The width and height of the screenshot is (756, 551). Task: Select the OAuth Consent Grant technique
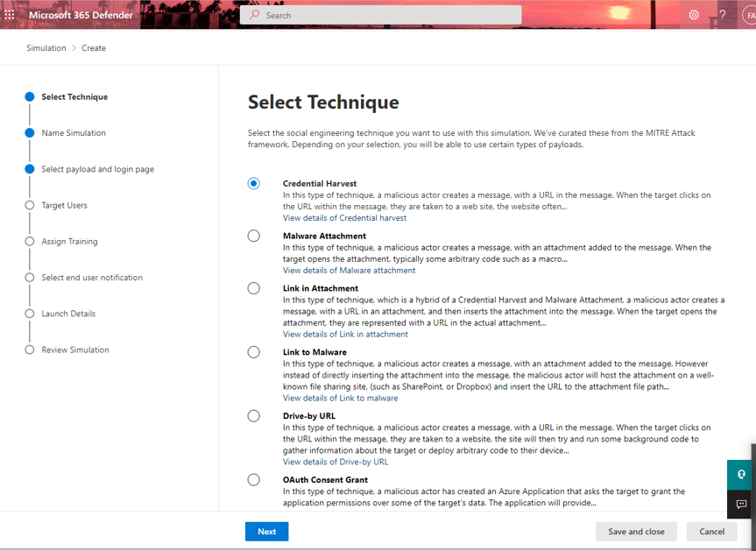click(254, 479)
